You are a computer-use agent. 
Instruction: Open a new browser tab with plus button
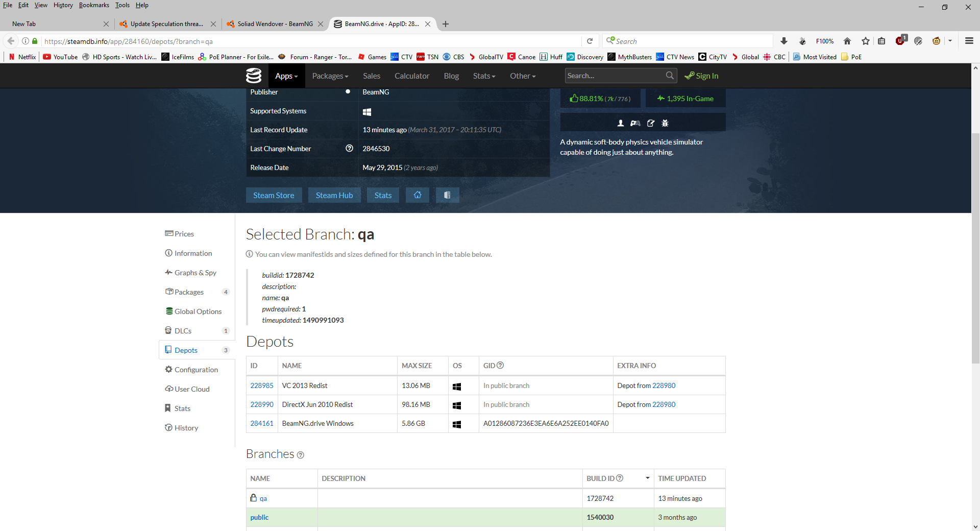pyautogui.click(x=446, y=24)
